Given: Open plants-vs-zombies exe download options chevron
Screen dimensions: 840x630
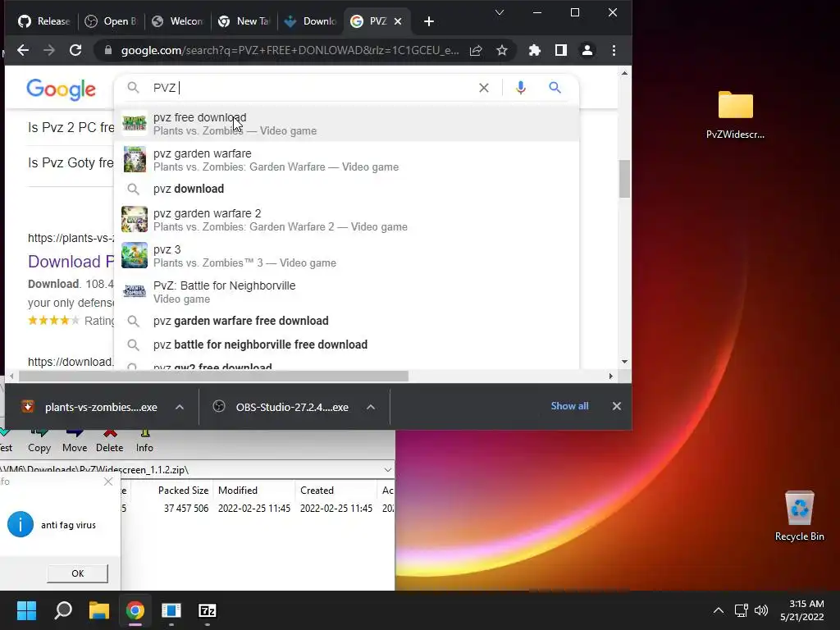Looking at the screenshot, I should [180, 407].
